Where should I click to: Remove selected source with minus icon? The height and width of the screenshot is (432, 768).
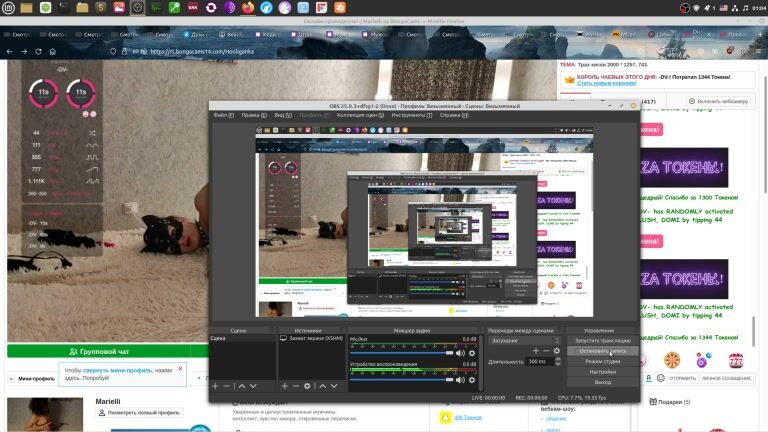point(296,385)
